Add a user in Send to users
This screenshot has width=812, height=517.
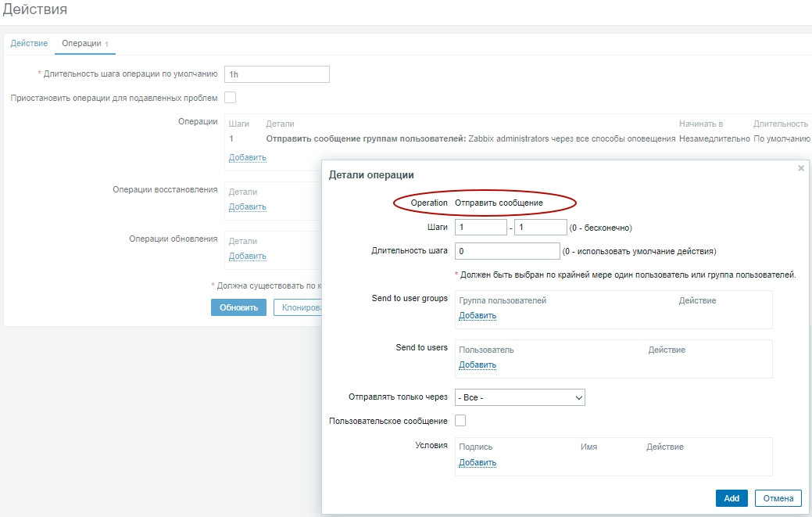479,365
